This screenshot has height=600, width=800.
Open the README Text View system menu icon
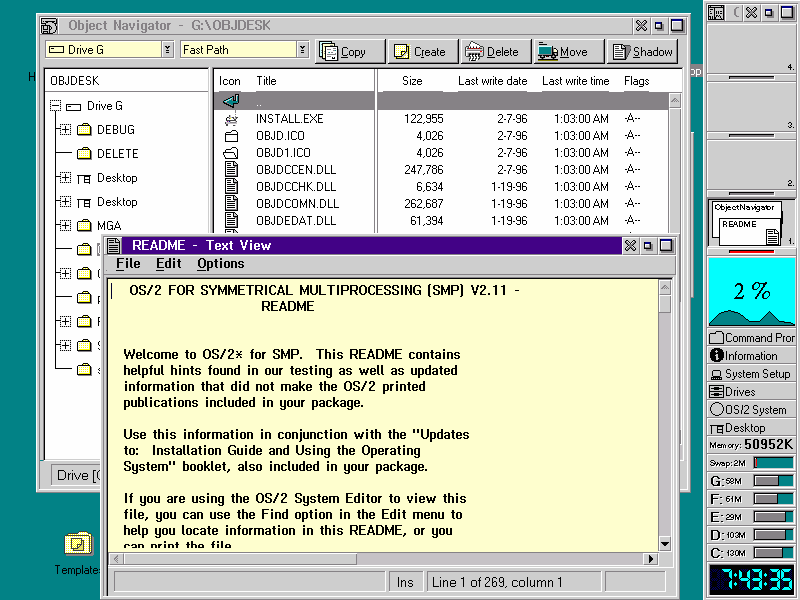[113, 246]
